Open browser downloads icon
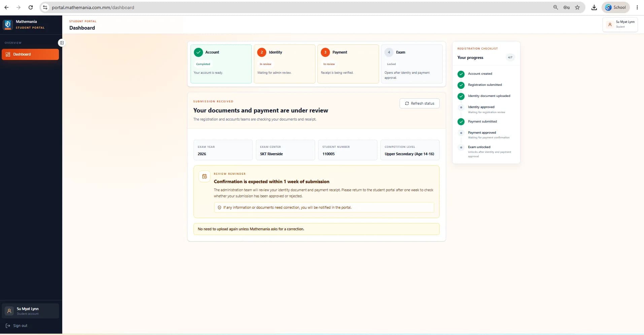Image resolution: width=644 pixels, height=335 pixels. [x=594, y=7]
